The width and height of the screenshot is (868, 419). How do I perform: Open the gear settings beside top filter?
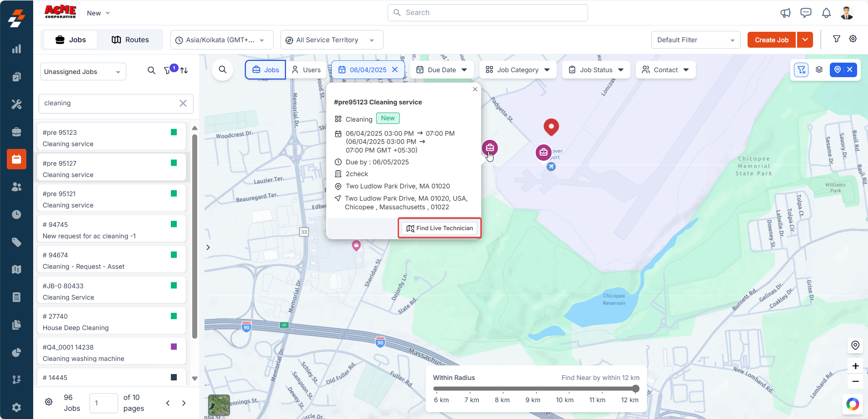point(853,39)
